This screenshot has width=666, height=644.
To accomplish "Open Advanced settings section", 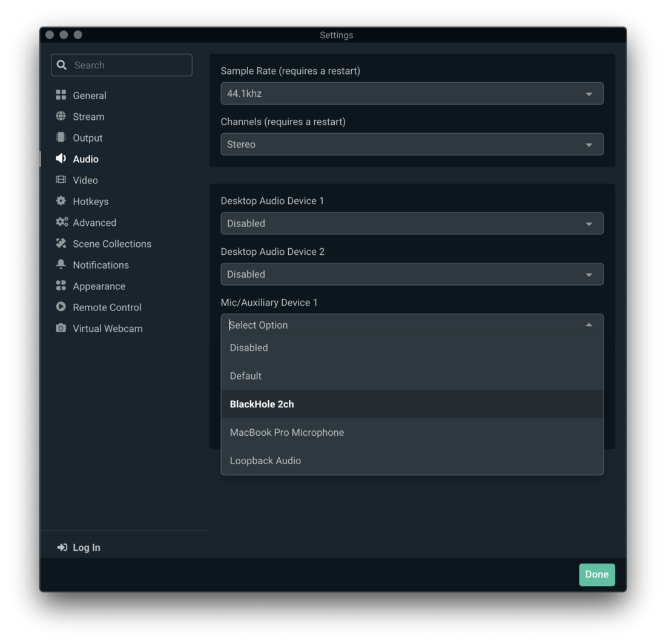I will tap(94, 223).
